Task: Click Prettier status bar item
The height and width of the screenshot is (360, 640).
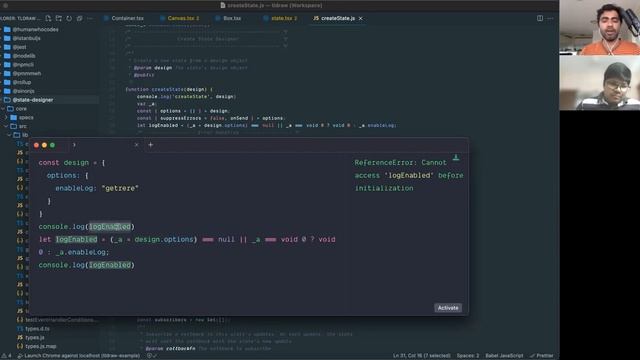Action: 542,356
